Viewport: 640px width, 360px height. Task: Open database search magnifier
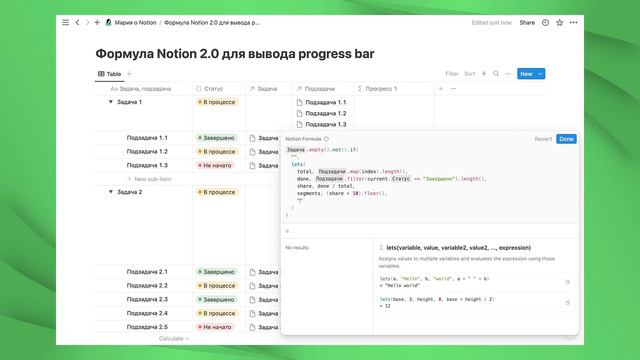click(x=496, y=74)
